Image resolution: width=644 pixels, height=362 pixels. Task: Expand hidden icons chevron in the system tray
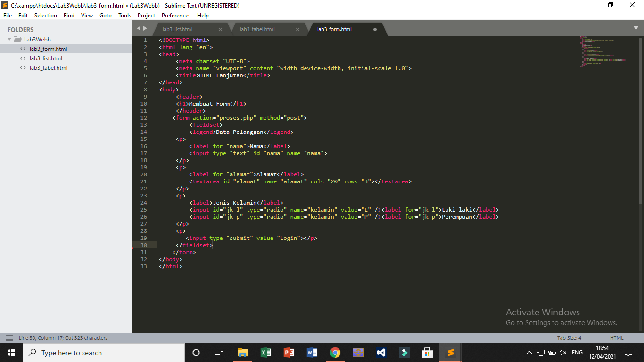pyautogui.click(x=529, y=352)
